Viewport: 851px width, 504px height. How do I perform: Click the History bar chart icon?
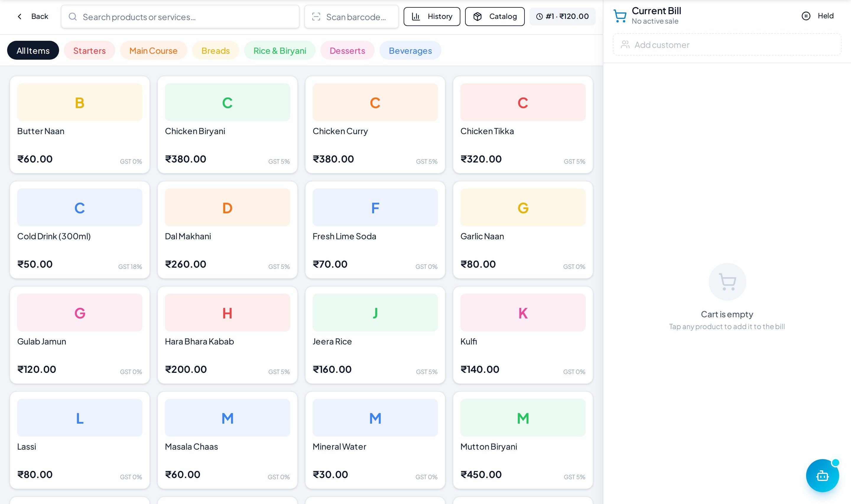pos(416,16)
